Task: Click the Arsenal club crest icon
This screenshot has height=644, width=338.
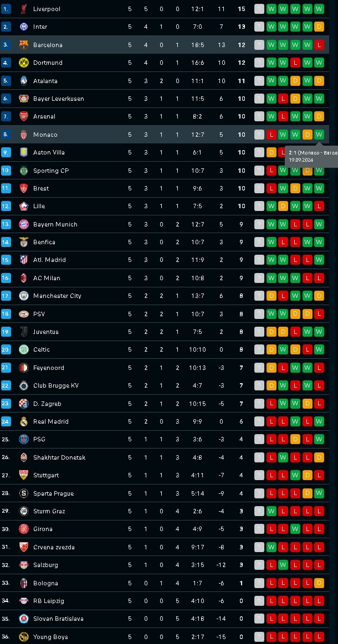Action: pyautogui.click(x=24, y=117)
